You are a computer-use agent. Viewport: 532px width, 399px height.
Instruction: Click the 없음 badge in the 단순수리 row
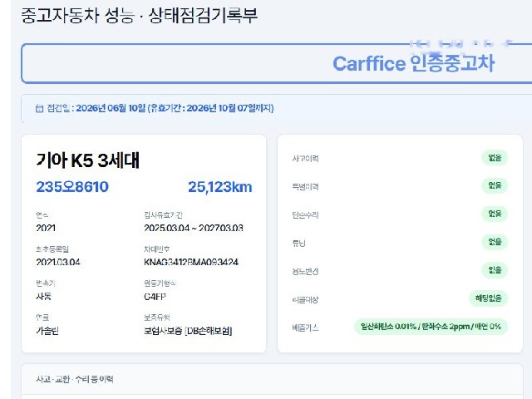point(495,214)
